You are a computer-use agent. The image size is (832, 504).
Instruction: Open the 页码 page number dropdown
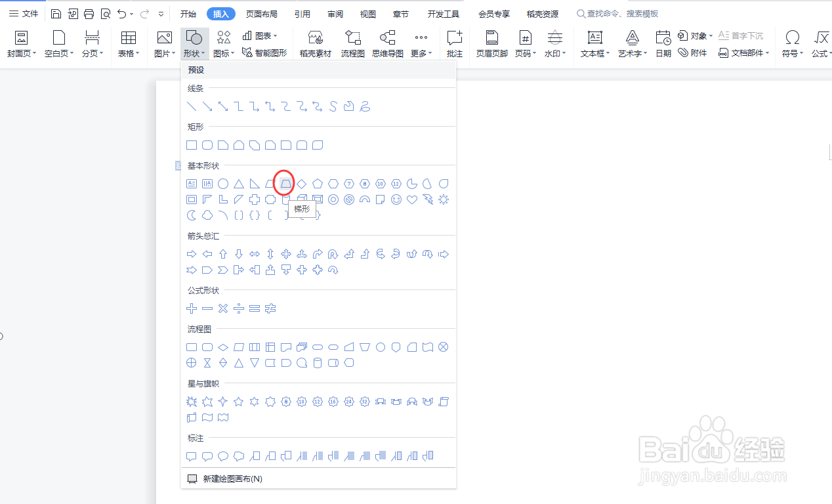pyautogui.click(x=526, y=44)
